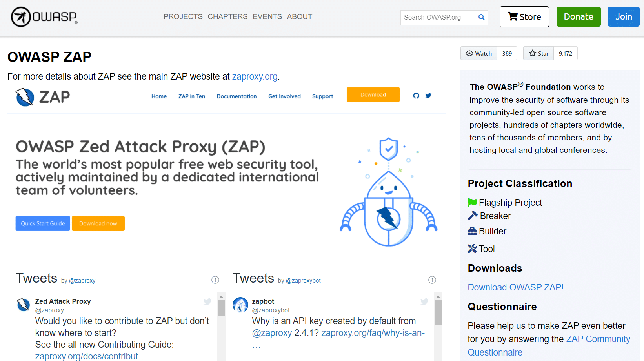Open the PROJECTS menu
The image size is (644, 361).
click(x=183, y=17)
